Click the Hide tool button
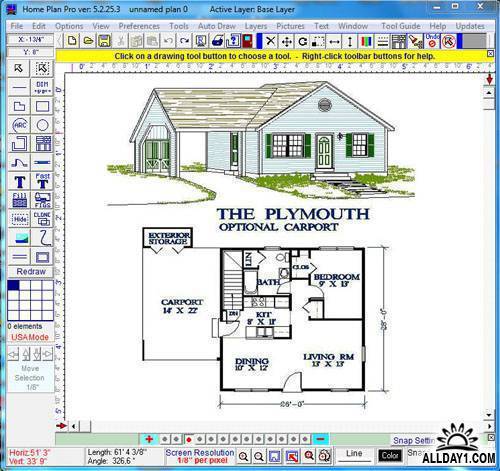Image resolution: width=500 pixels, height=471 pixels. click(20, 219)
